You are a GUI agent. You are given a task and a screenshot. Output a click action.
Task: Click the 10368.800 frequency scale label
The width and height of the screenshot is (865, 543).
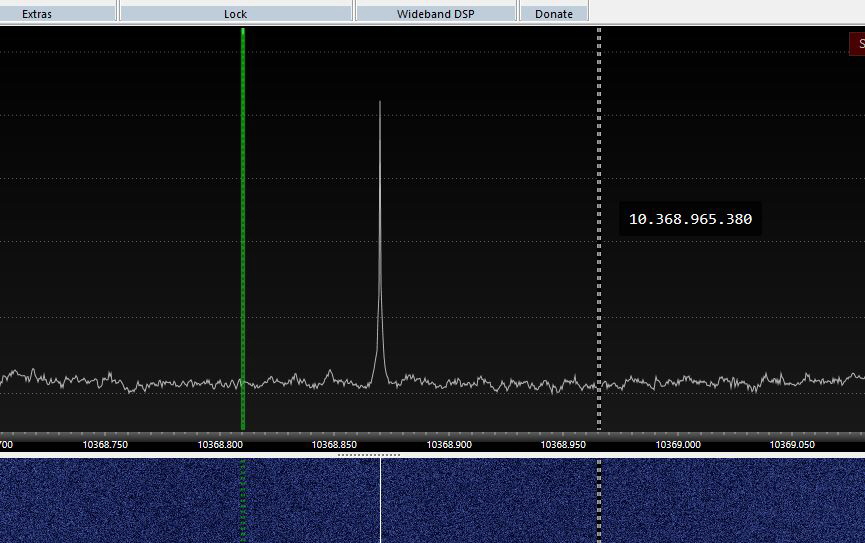pyautogui.click(x=220, y=444)
